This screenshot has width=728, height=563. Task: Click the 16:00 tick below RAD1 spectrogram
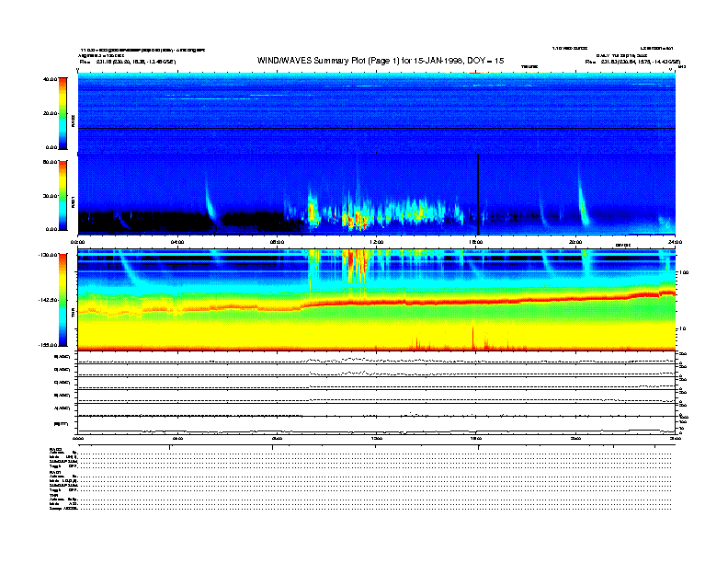point(476,242)
